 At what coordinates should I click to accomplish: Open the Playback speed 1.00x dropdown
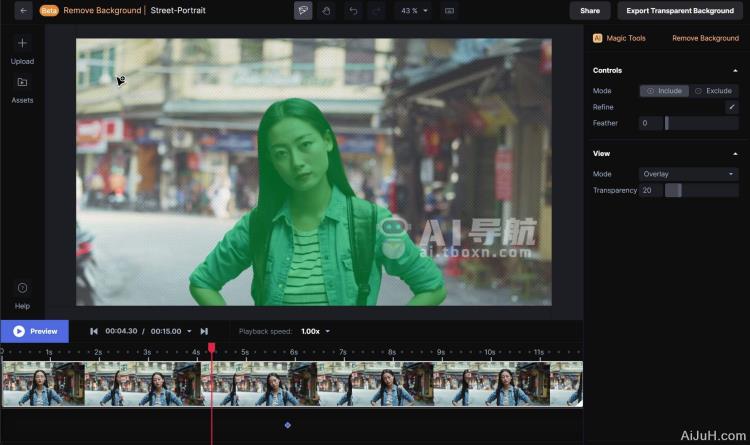click(x=315, y=331)
